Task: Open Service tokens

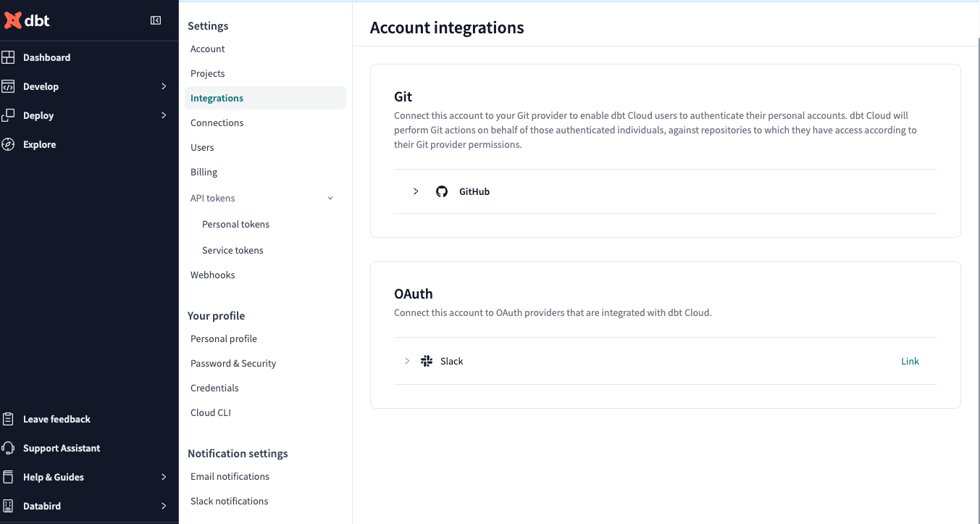Action: 233,250
